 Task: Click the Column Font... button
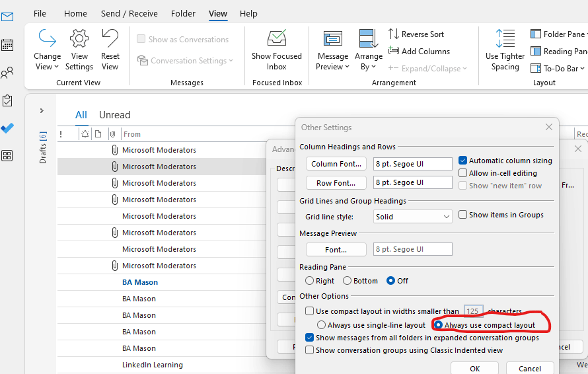pyautogui.click(x=336, y=164)
